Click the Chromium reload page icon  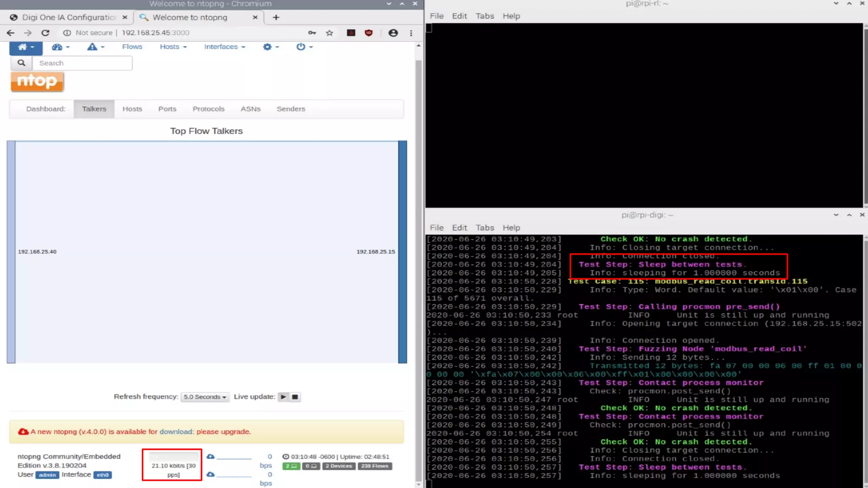tap(45, 33)
